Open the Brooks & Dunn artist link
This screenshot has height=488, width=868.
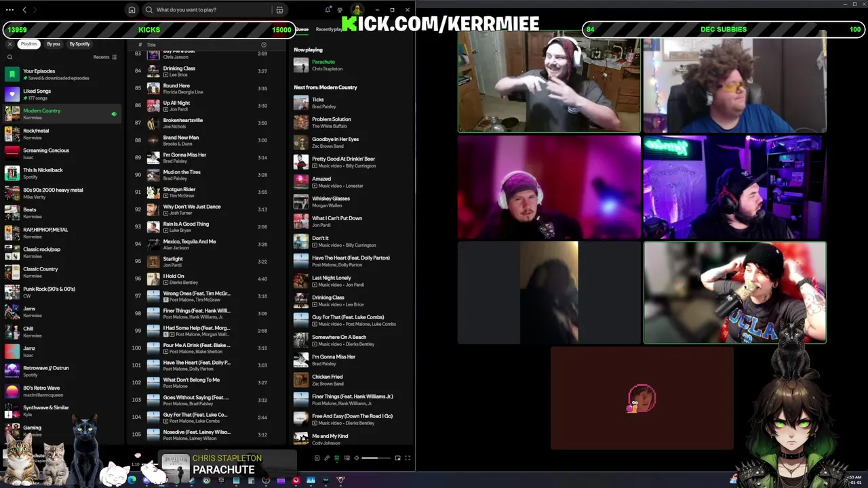tap(178, 144)
